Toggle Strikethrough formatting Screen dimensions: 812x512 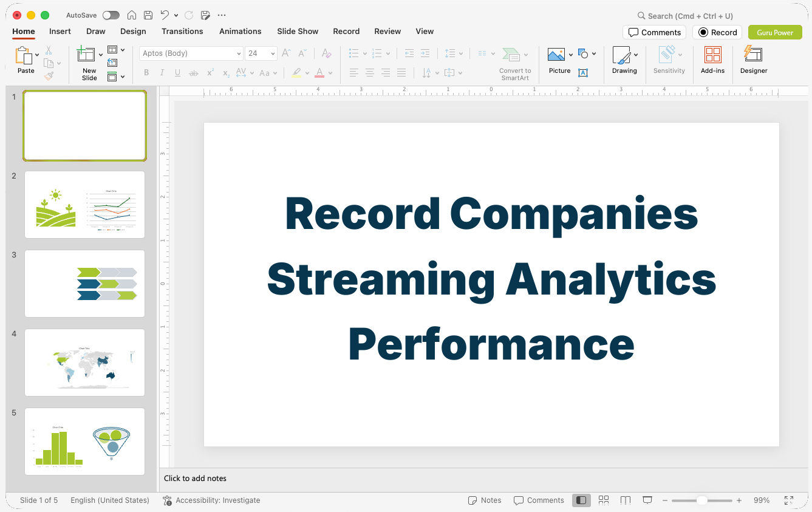click(194, 73)
